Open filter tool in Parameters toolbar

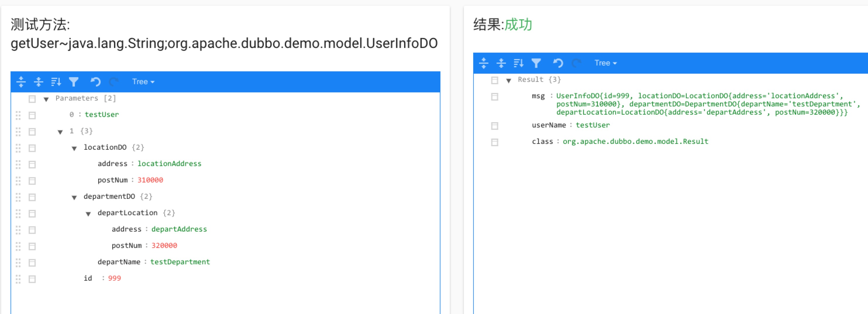tap(74, 82)
